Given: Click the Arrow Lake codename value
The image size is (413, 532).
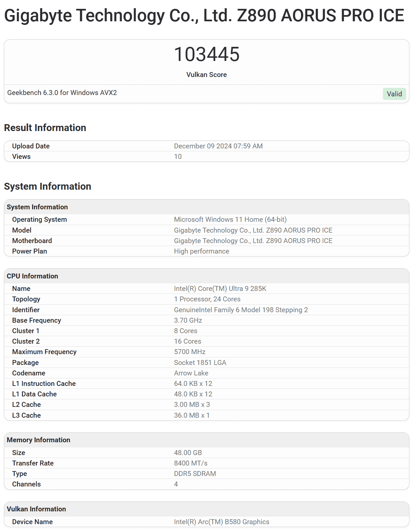Looking at the screenshot, I should [x=191, y=373].
